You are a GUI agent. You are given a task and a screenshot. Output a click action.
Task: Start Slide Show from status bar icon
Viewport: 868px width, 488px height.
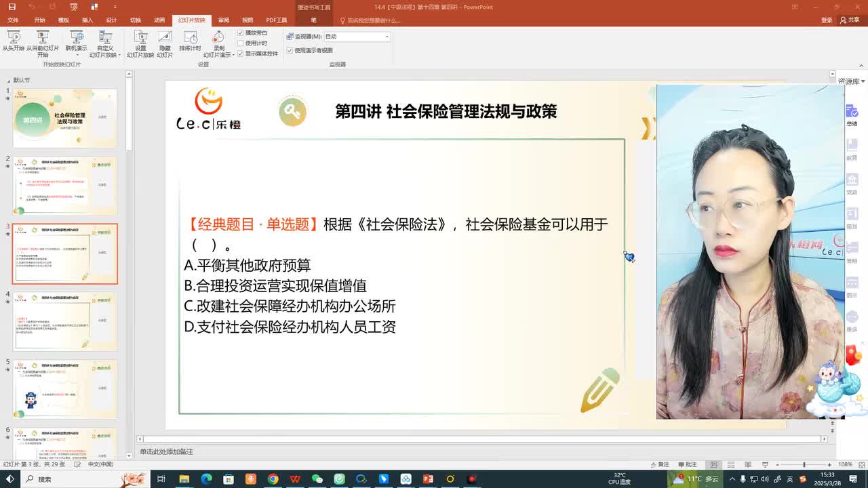pos(766,464)
